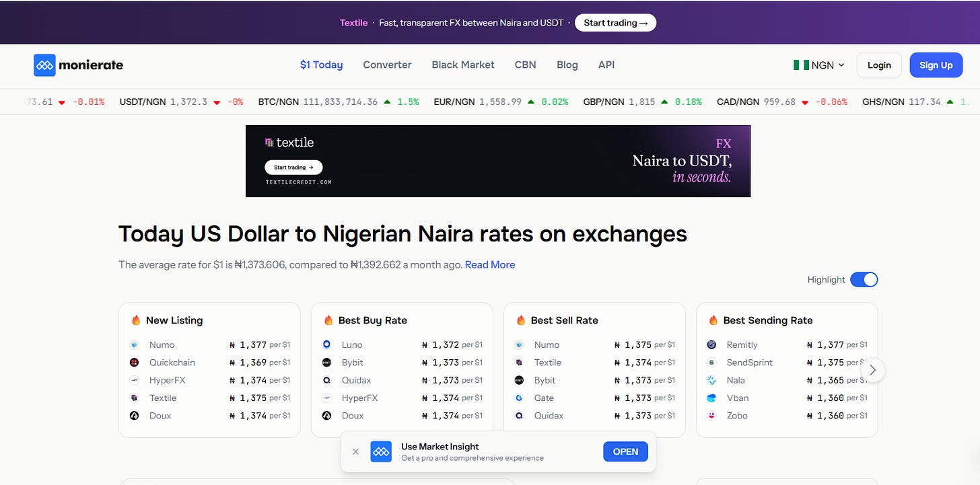Click the Bybit icon under Best Buy Rate
Image resolution: width=980 pixels, height=485 pixels.
pos(327,363)
